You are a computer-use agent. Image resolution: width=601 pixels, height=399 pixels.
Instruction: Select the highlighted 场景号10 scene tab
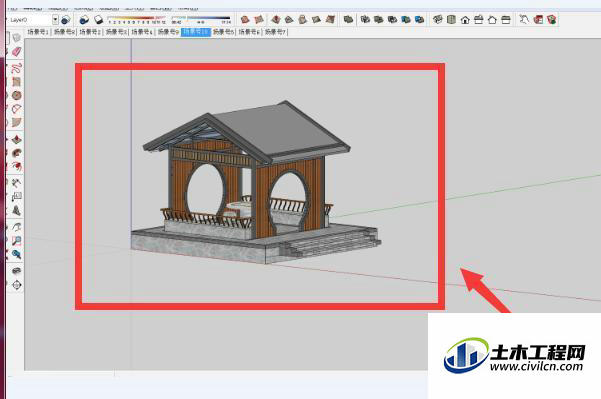[x=196, y=32]
